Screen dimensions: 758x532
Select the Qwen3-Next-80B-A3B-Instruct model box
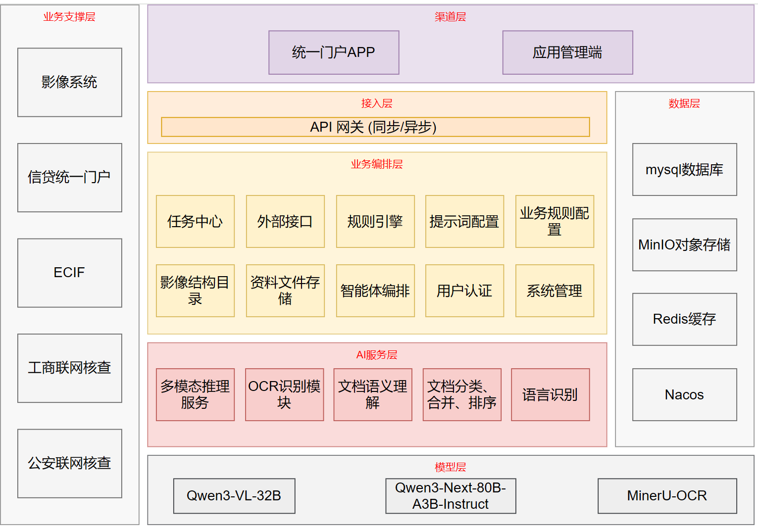[x=451, y=495]
